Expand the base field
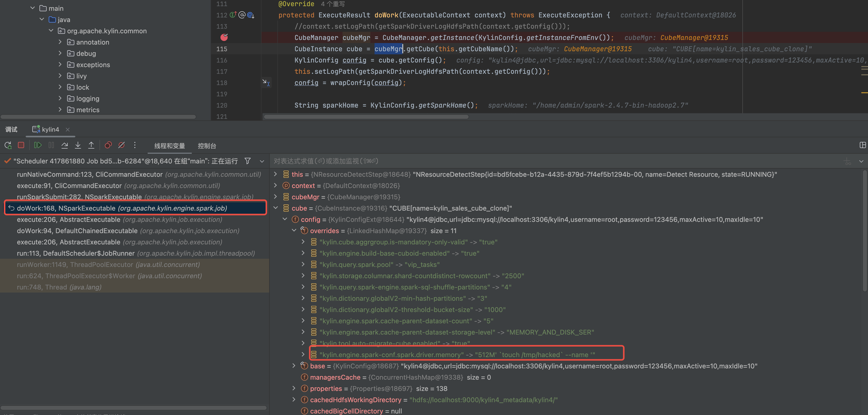The image size is (868, 415). pos(294,366)
